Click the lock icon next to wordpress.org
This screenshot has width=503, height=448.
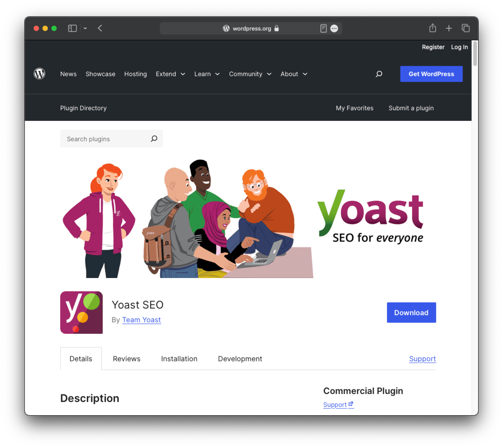[276, 28]
